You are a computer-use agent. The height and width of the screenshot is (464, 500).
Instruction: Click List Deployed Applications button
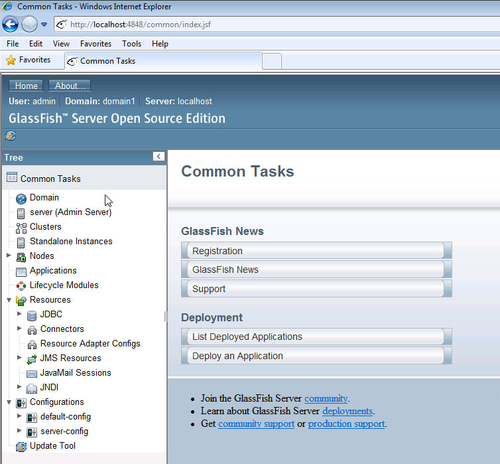tap(316, 337)
